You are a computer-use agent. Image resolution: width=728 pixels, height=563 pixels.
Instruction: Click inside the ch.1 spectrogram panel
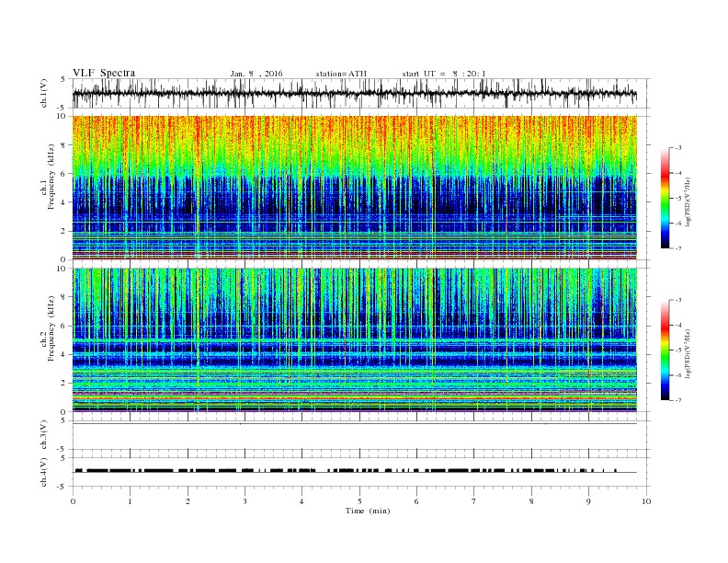pos(355,188)
